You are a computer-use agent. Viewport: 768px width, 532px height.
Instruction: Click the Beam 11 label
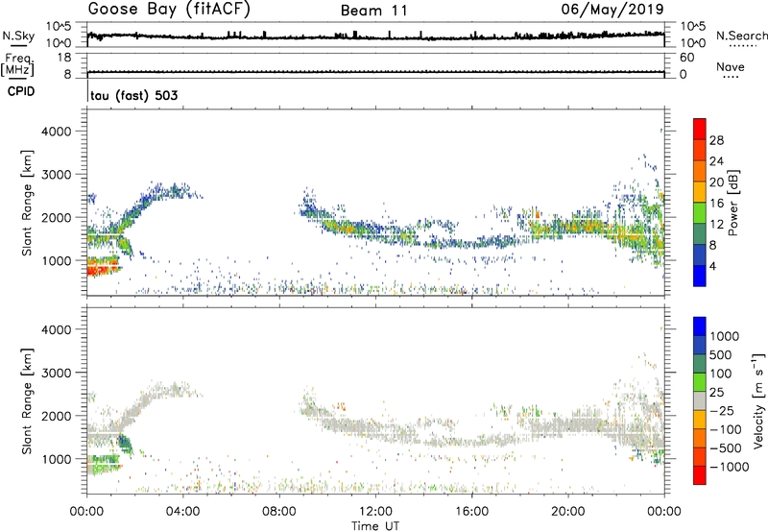[x=373, y=11]
